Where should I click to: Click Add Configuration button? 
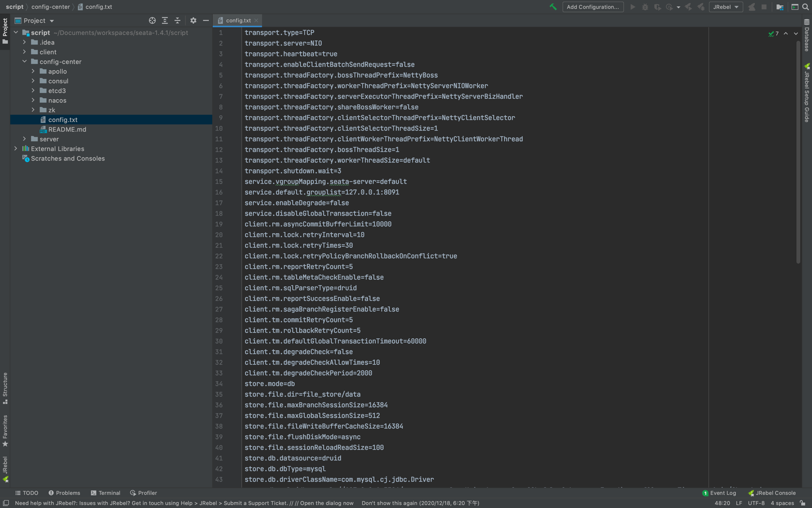(x=593, y=7)
